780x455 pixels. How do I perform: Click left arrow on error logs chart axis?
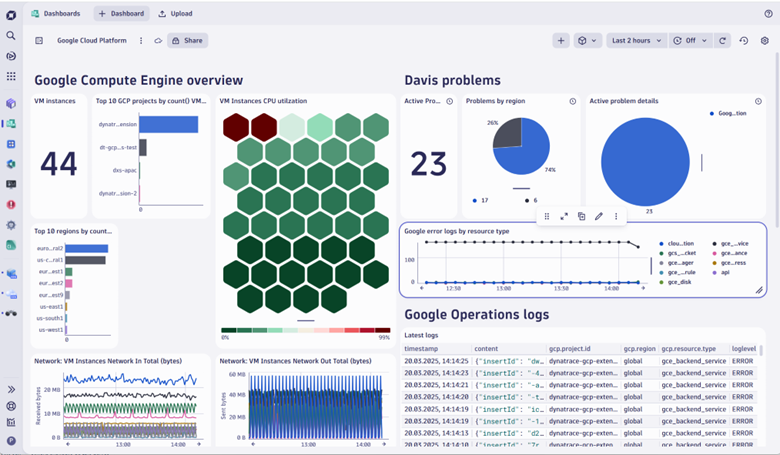point(422,288)
